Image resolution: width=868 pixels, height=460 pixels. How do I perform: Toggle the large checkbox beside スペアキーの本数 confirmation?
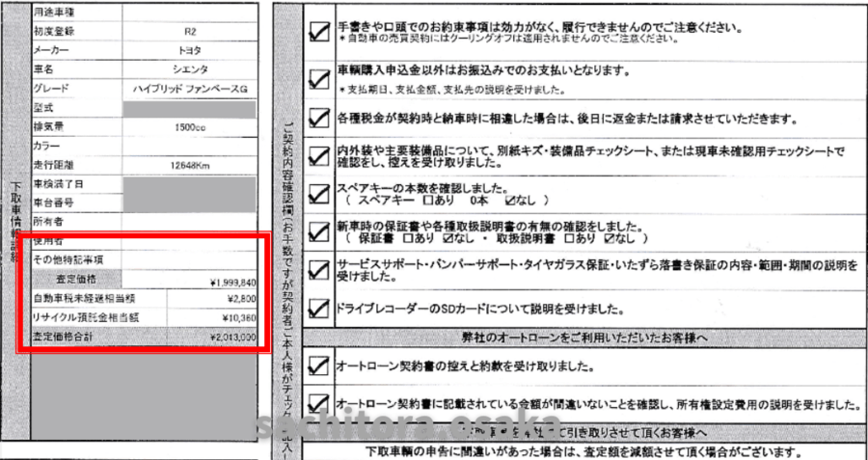coord(316,195)
